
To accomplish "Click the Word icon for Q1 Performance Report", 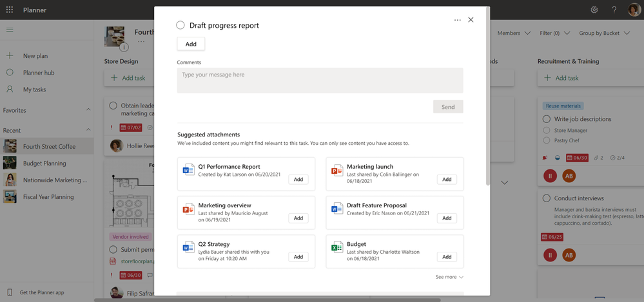I will pyautogui.click(x=188, y=170).
